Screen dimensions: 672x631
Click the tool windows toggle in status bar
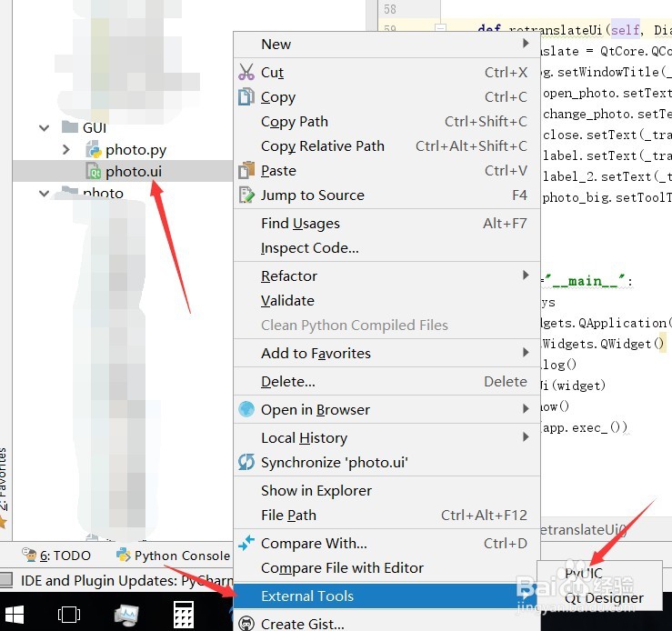[x=6, y=580]
